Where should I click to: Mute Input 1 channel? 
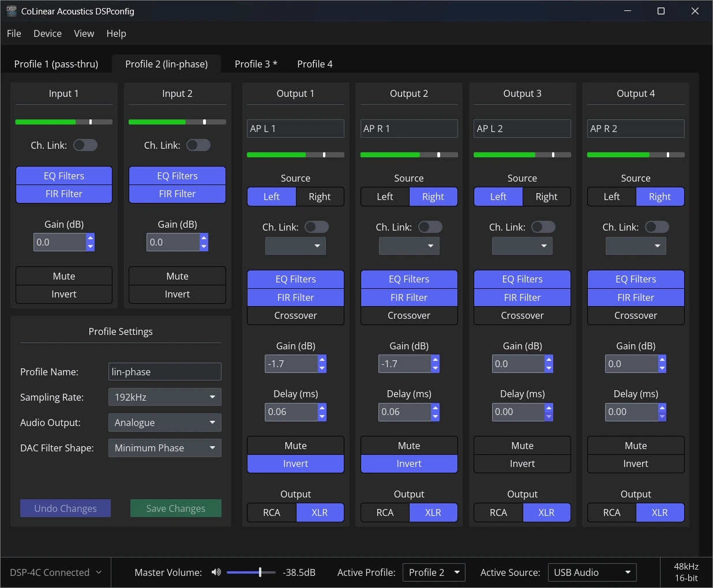point(64,276)
